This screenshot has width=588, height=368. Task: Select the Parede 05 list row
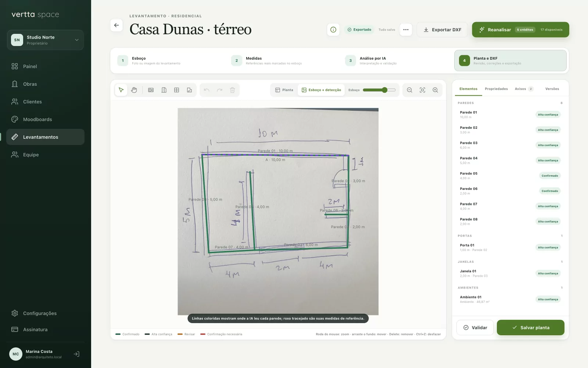510,176
